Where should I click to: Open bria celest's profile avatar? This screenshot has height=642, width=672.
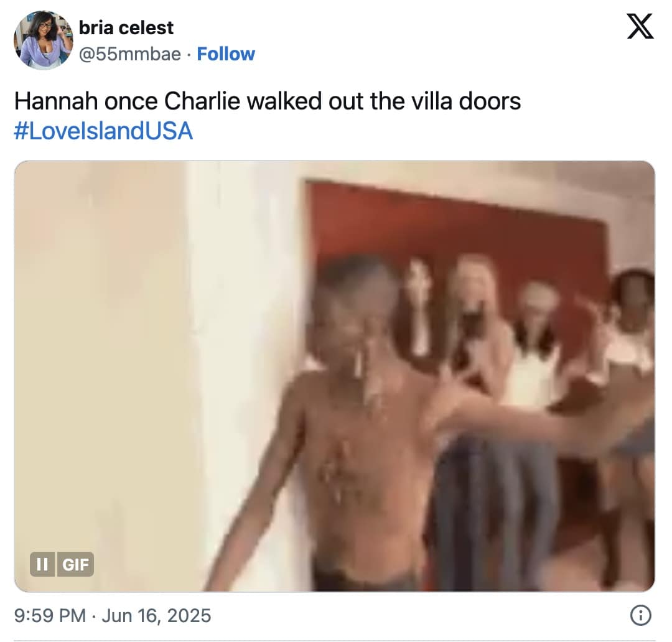pos(44,40)
